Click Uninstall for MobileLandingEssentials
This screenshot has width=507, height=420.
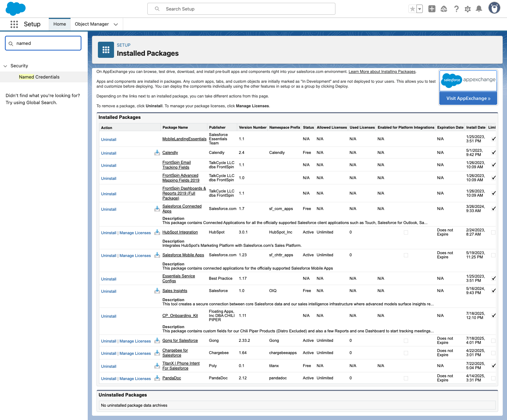coord(109,140)
